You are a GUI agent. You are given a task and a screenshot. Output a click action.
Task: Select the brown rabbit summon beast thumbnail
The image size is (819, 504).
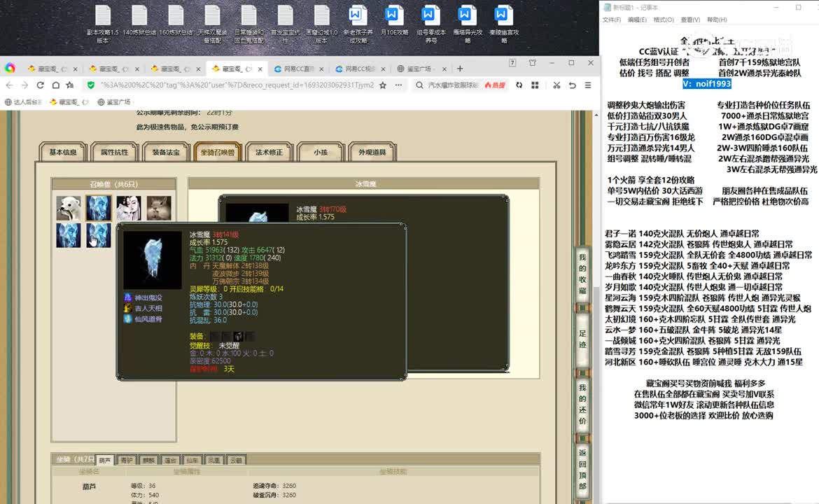coord(159,209)
